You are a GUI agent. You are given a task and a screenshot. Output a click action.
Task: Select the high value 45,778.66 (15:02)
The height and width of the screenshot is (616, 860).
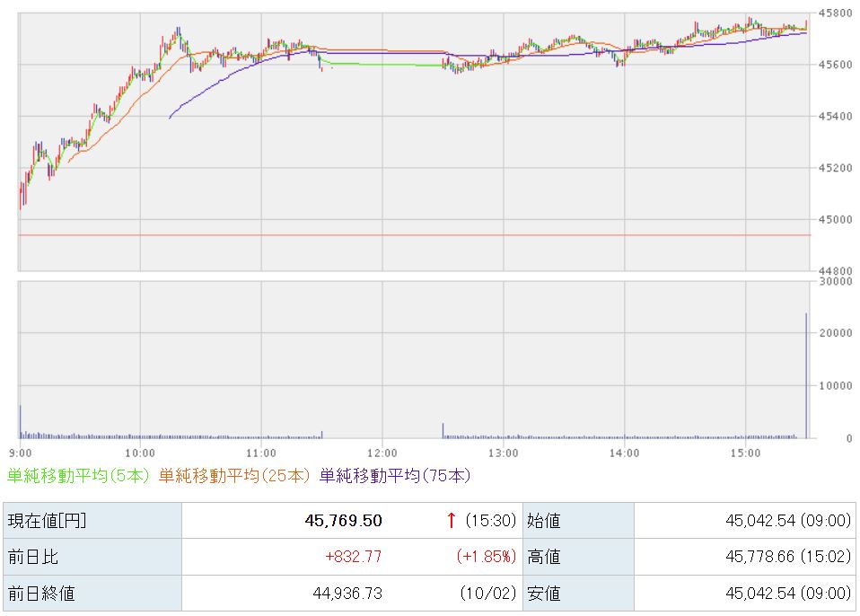pos(787,557)
